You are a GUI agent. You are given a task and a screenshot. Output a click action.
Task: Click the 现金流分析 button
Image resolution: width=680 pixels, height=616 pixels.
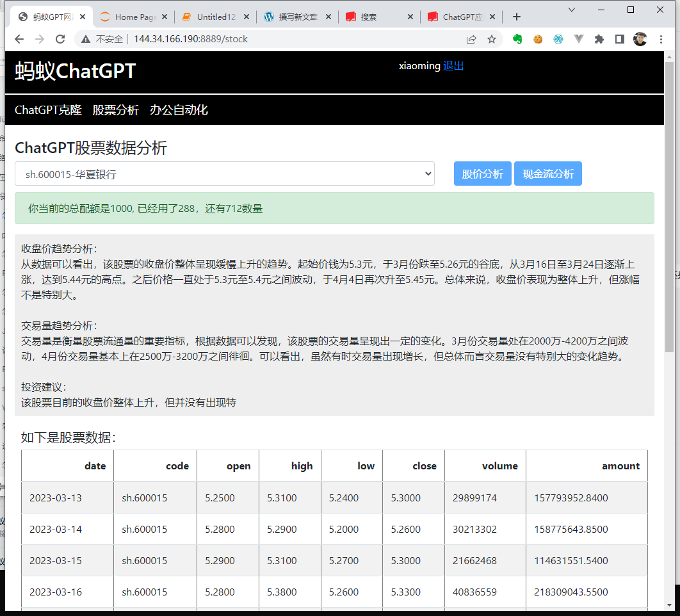[x=547, y=174]
